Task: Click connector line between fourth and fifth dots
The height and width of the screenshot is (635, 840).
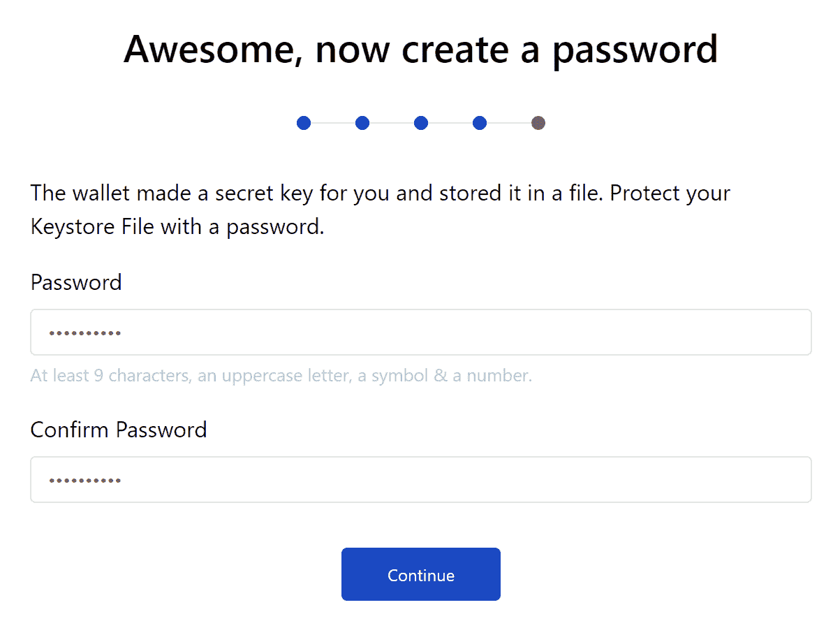Action: point(508,123)
